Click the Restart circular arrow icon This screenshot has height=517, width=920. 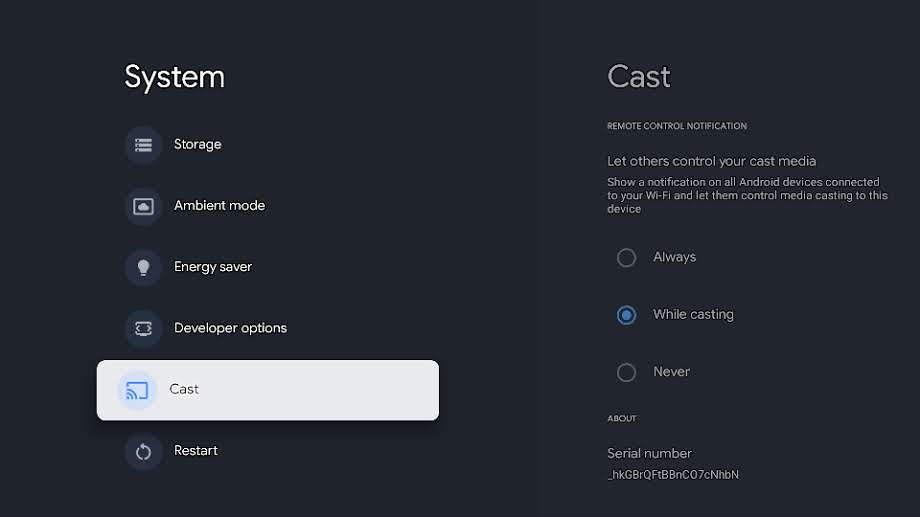coord(143,451)
